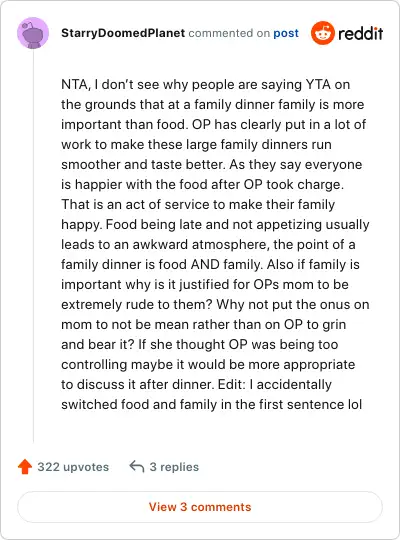The image size is (400, 540).
Task: Open the StarryDoomedPlanet user profile link
Action: (123, 33)
